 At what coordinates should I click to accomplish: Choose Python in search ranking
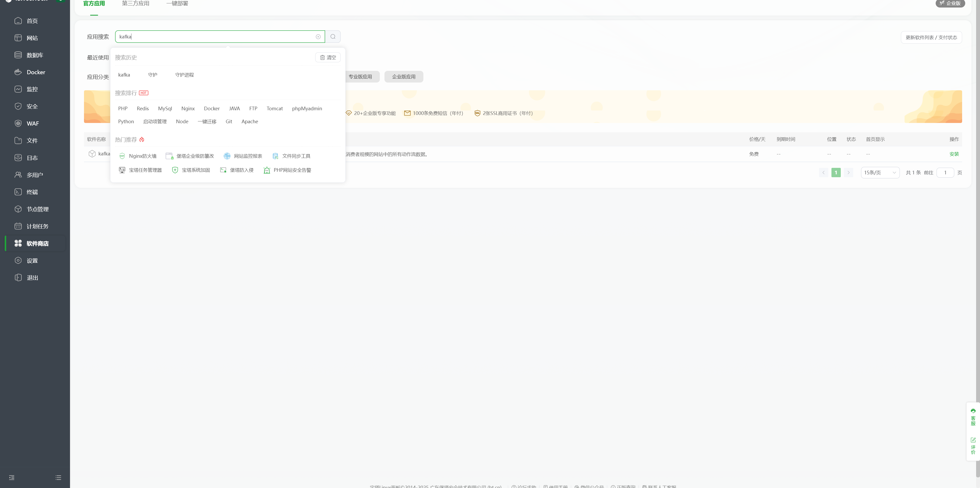click(x=126, y=121)
